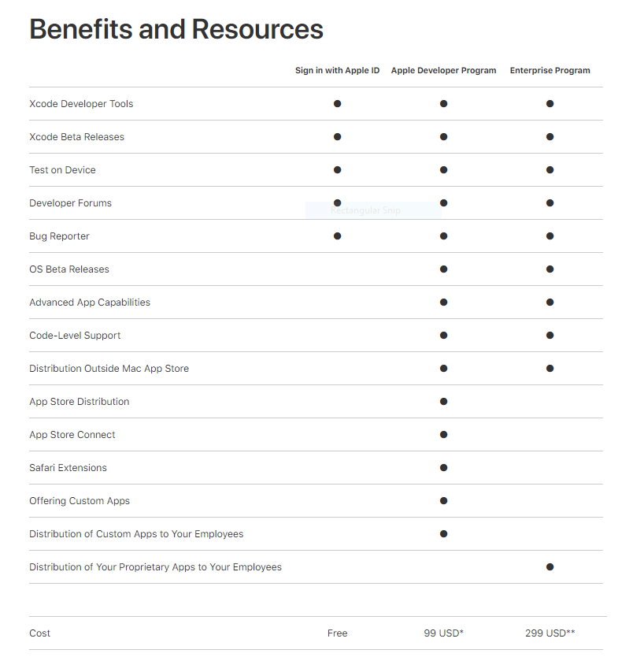Click Code-Level Support dot under Apple Developer Program

[443, 336]
